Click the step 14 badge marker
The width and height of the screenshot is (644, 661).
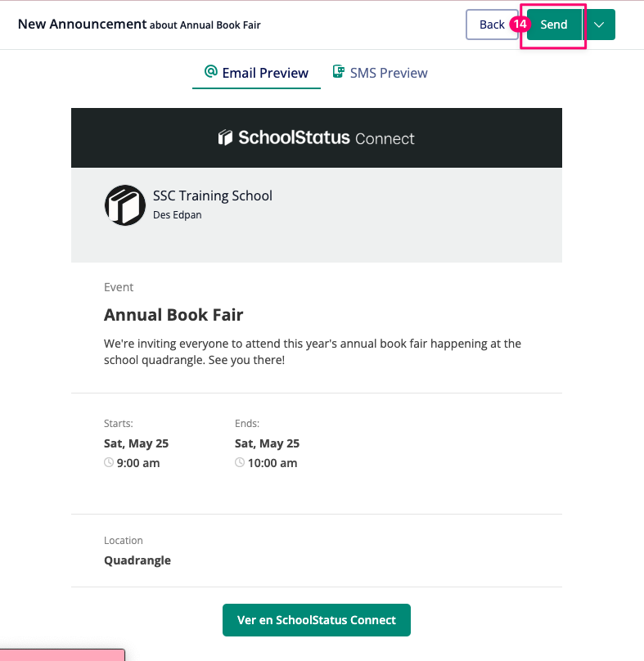tap(520, 24)
